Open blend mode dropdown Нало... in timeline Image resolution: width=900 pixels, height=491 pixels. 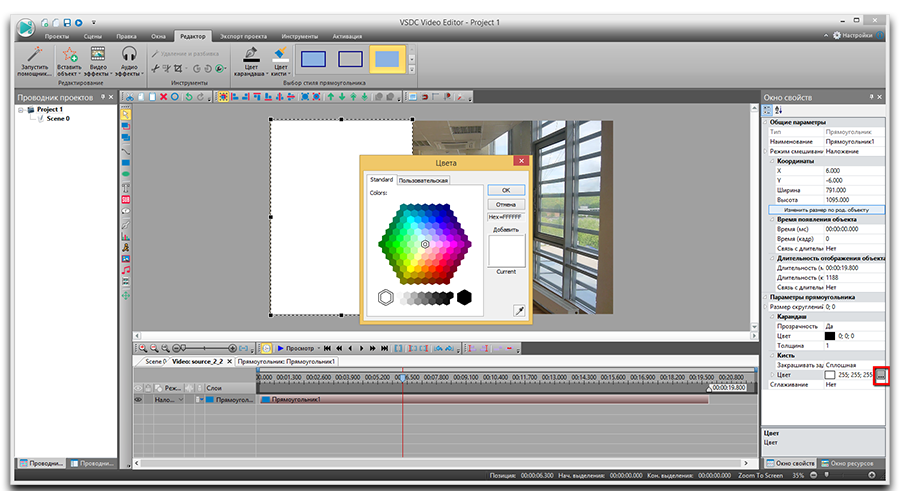pyautogui.click(x=181, y=399)
